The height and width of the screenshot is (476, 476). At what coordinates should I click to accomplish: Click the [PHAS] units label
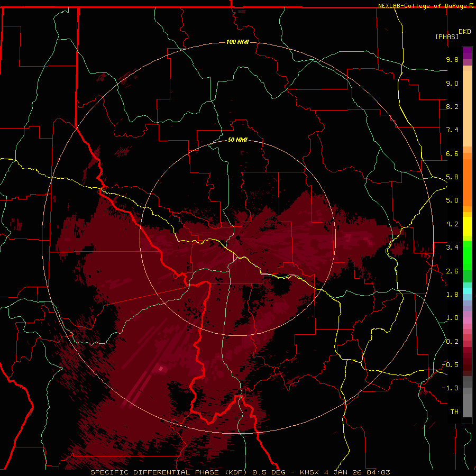point(447,36)
